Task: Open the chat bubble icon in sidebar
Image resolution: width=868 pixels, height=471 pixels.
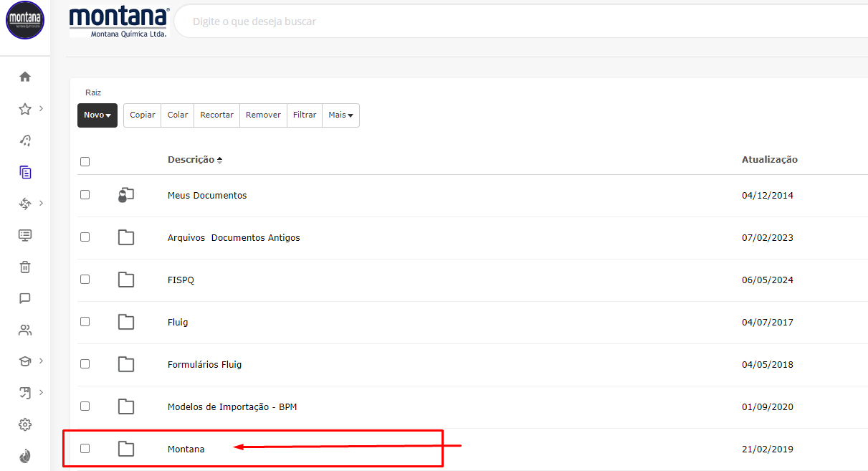Action: pyautogui.click(x=25, y=298)
